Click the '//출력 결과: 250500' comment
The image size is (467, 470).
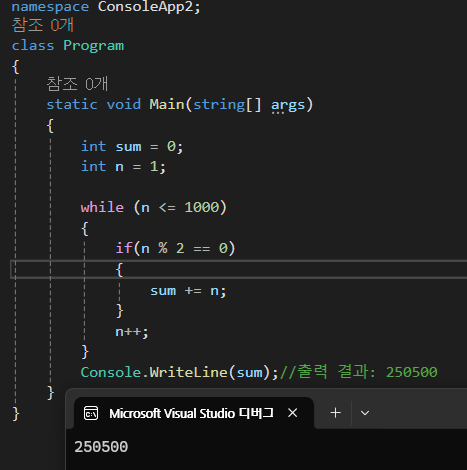coord(359,372)
